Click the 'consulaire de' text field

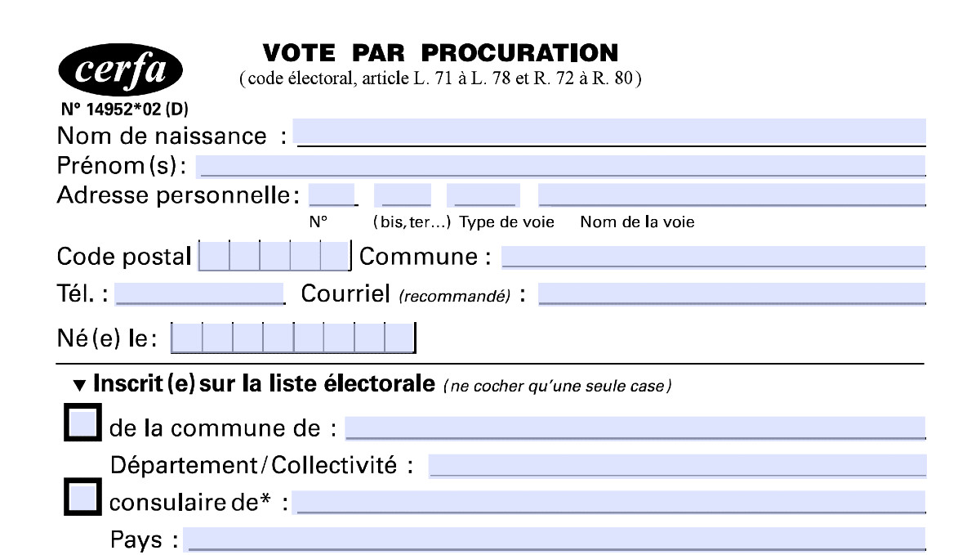click(x=609, y=502)
